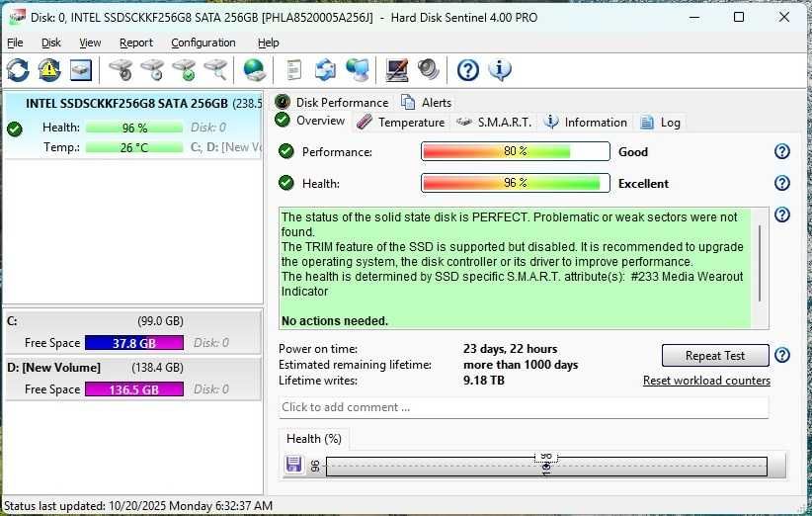Click the green check icon beside Health label

[285, 183]
